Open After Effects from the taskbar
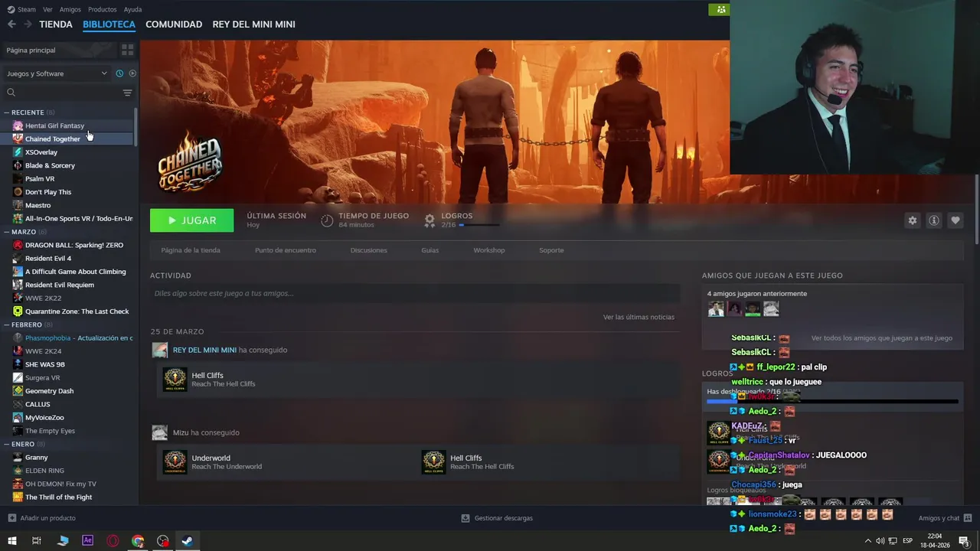The image size is (980, 551). 87,541
